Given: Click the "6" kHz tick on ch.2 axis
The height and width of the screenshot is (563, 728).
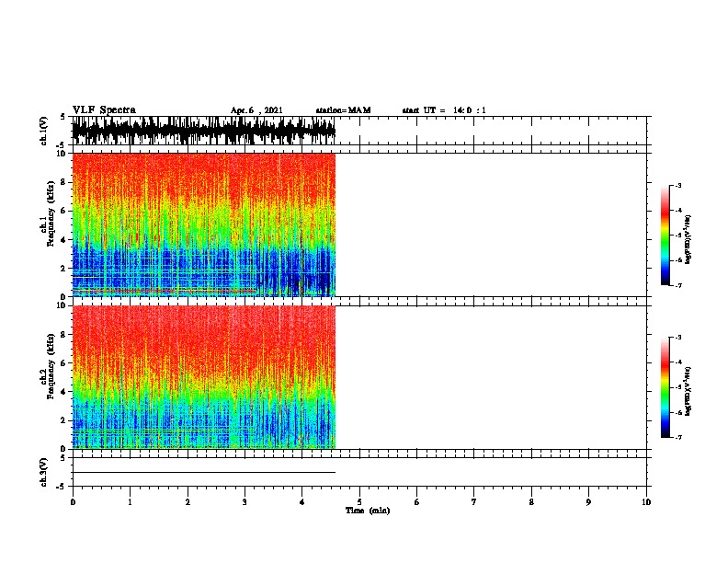Looking at the screenshot, I should coord(63,362).
